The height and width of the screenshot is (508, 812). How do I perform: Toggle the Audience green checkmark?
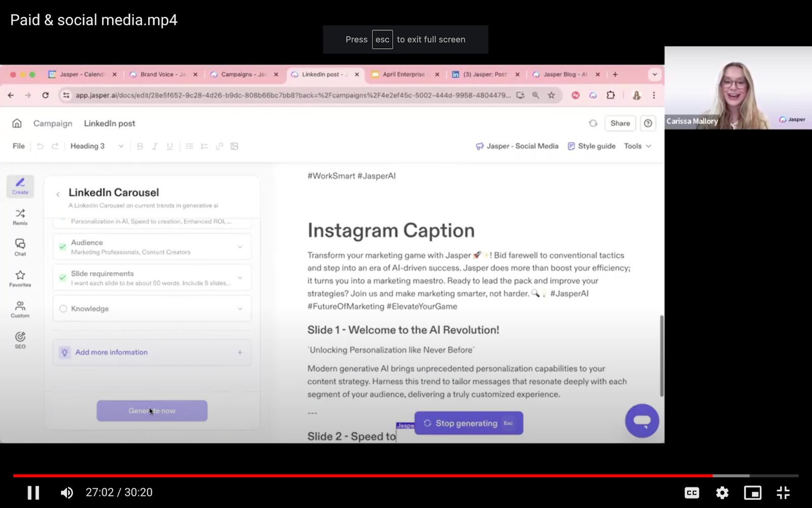(62, 246)
